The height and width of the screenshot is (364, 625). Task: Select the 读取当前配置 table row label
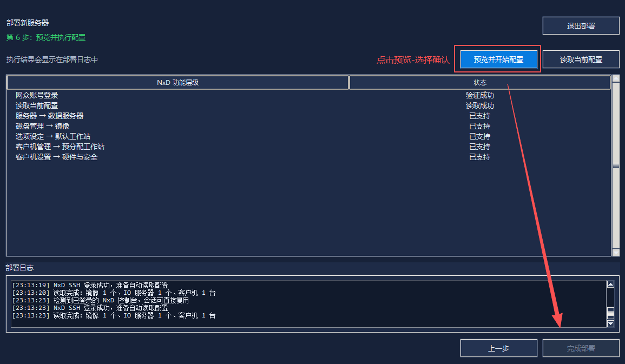click(37, 105)
